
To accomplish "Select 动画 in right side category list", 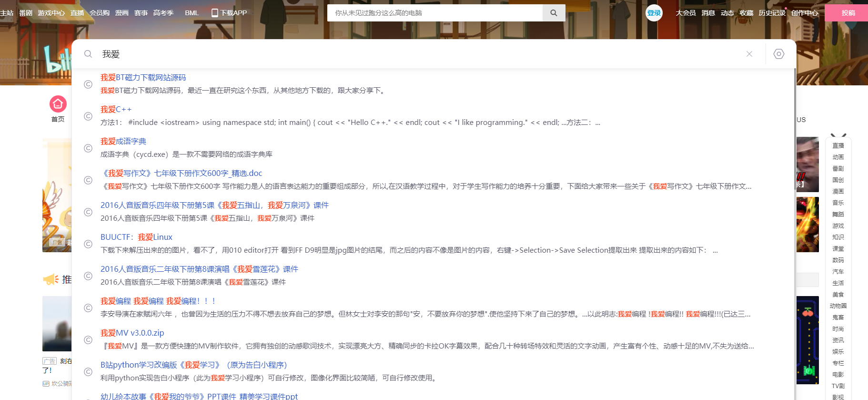I will click(x=838, y=157).
